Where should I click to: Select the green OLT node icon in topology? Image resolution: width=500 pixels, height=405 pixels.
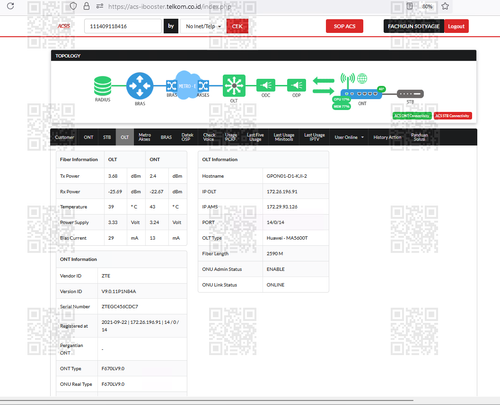click(234, 86)
